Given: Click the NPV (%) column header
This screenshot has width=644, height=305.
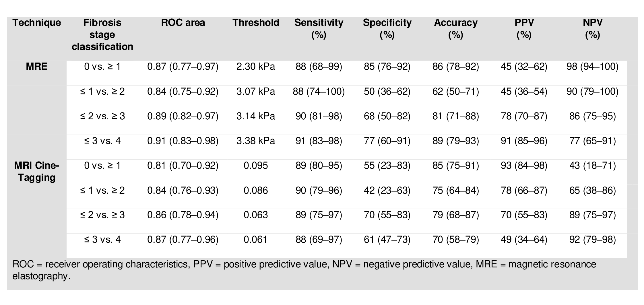Looking at the screenshot, I should click(593, 29).
